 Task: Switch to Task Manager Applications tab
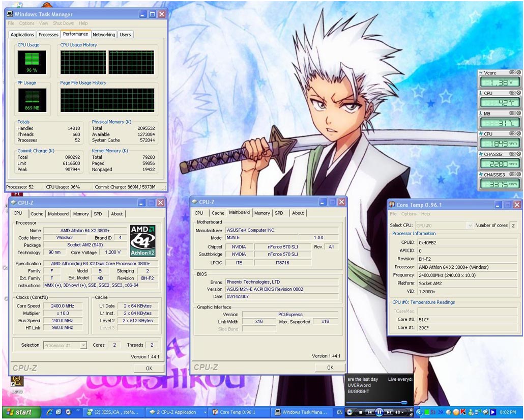pyautogui.click(x=22, y=35)
